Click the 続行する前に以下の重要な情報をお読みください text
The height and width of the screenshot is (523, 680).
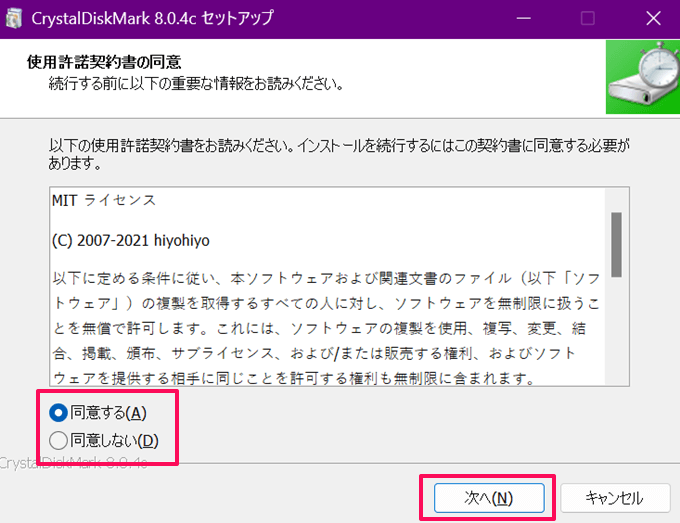(196, 83)
